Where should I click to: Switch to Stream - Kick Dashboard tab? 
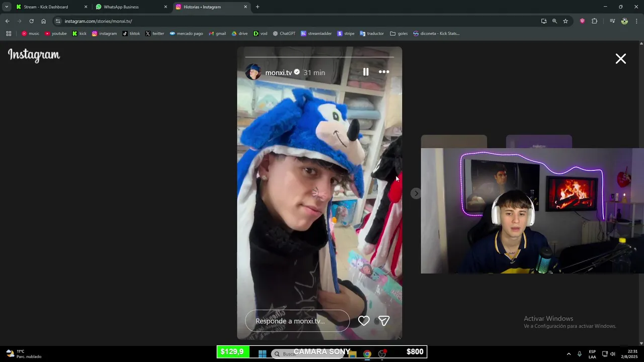[50, 7]
